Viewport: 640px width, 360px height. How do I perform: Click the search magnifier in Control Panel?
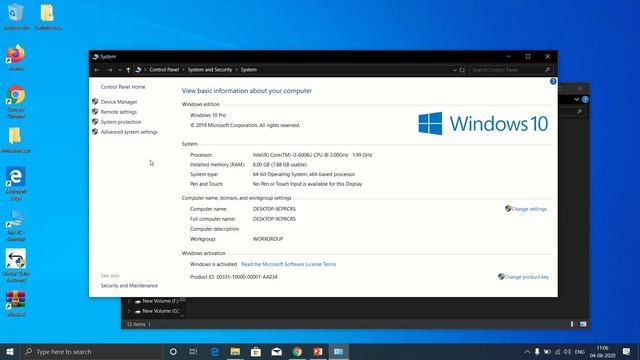tap(547, 70)
